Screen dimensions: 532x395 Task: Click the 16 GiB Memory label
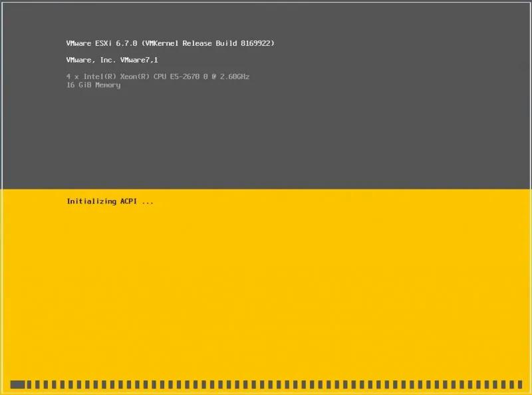tap(93, 84)
